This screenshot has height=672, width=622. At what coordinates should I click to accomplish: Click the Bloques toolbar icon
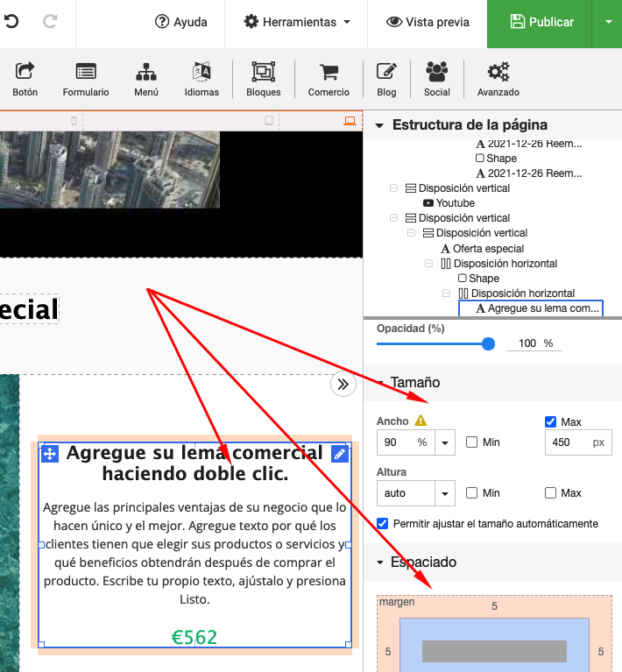[x=264, y=79]
